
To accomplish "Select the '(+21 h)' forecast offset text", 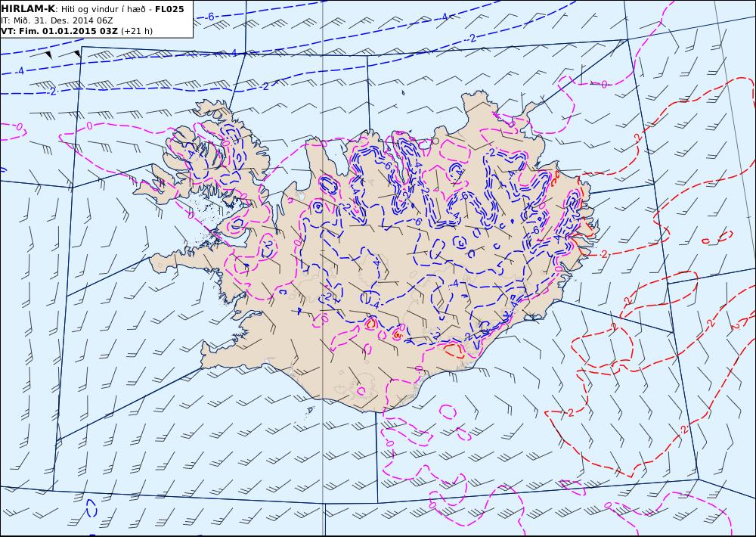I will pos(136,31).
